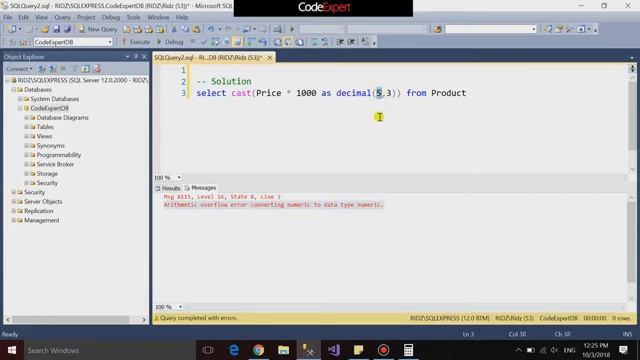Open the File menu

click(7, 18)
